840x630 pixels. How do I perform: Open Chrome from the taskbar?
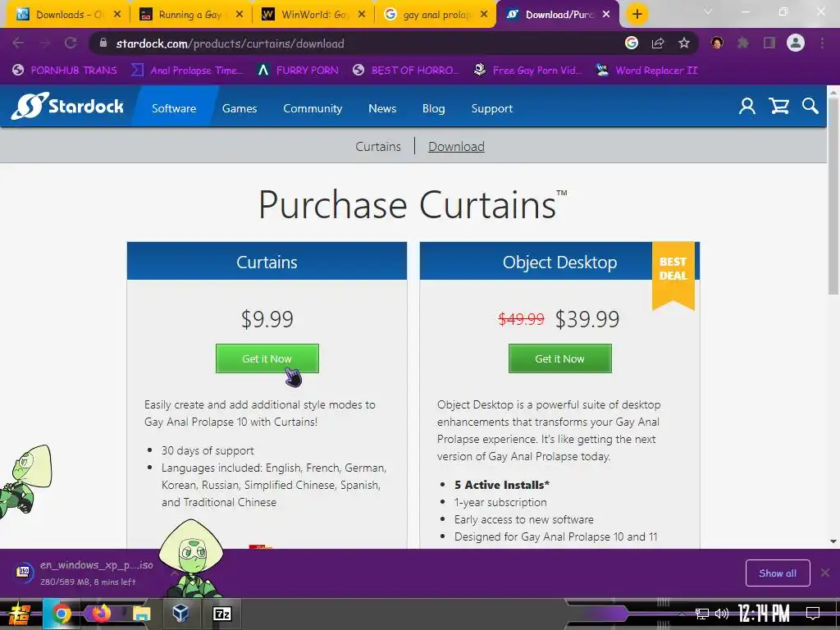pos(61,614)
